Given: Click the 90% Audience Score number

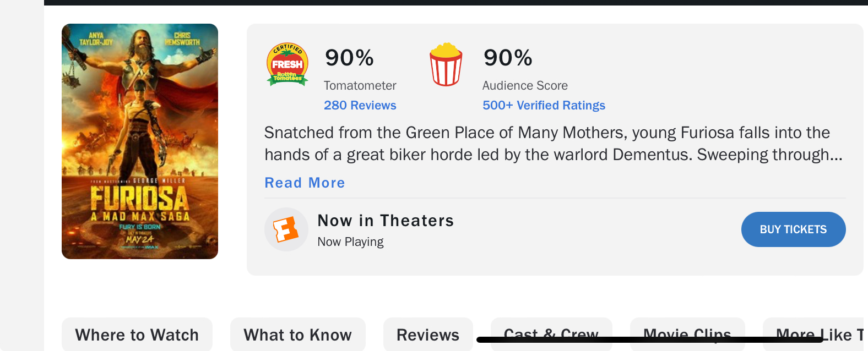Looking at the screenshot, I should coord(508,58).
